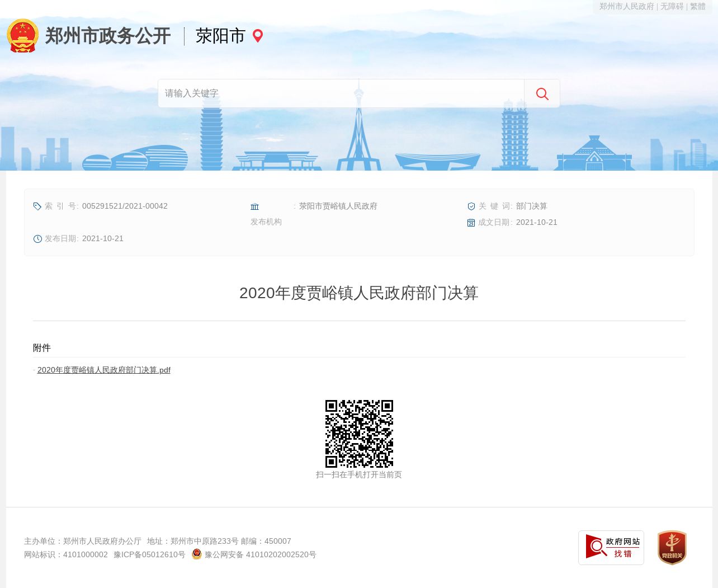718x588 pixels.
Task: Click the magnifier search button
Action: [542, 93]
